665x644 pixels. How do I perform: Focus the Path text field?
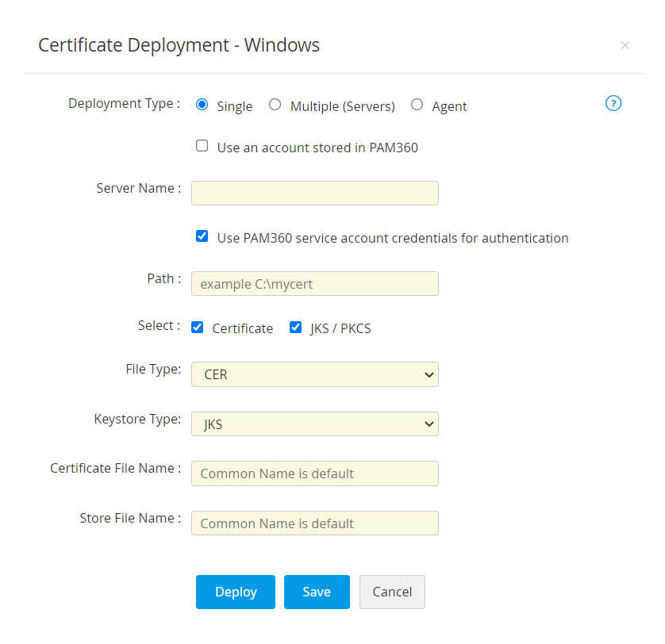tap(315, 284)
